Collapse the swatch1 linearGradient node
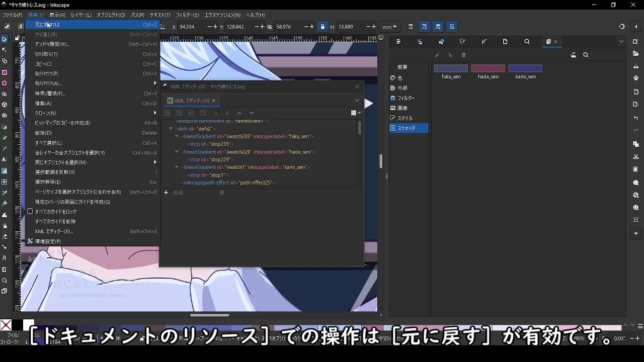 pos(177,167)
